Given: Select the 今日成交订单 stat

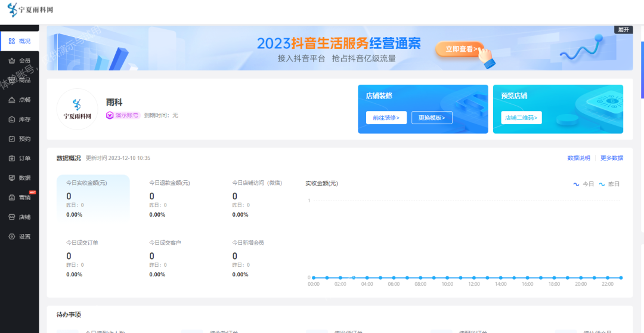Looking at the screenshot, I should pos(82,258).
